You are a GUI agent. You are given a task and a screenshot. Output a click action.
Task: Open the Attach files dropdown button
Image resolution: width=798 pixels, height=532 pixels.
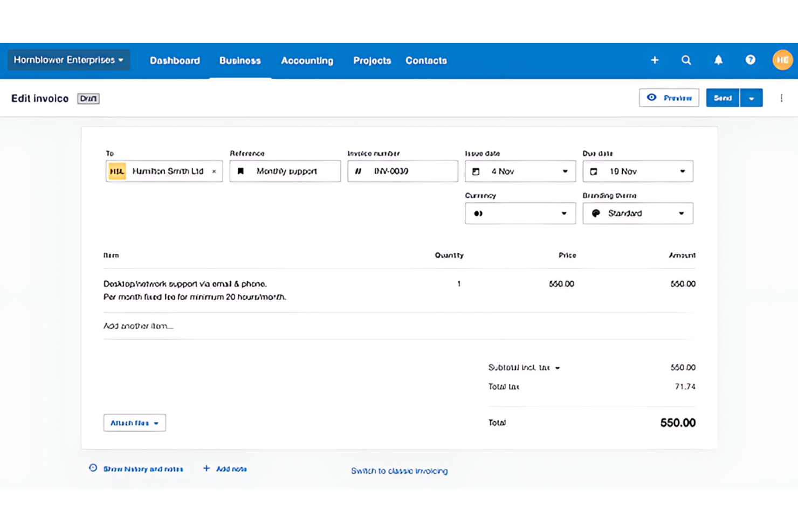tap(135, 423)
